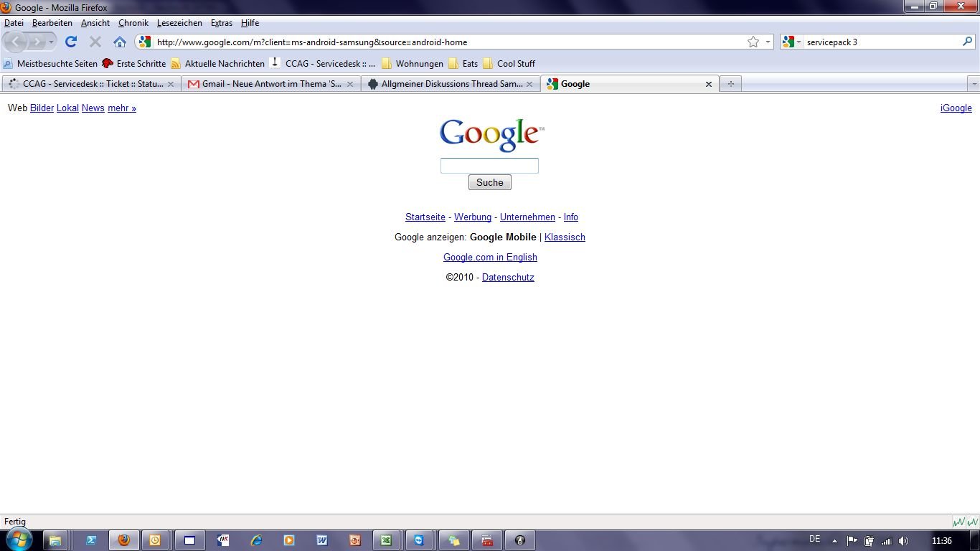Close the Allgmeiner Diskussions Thread tab
This screenshot has height=551, width=980.
point(529,84)
